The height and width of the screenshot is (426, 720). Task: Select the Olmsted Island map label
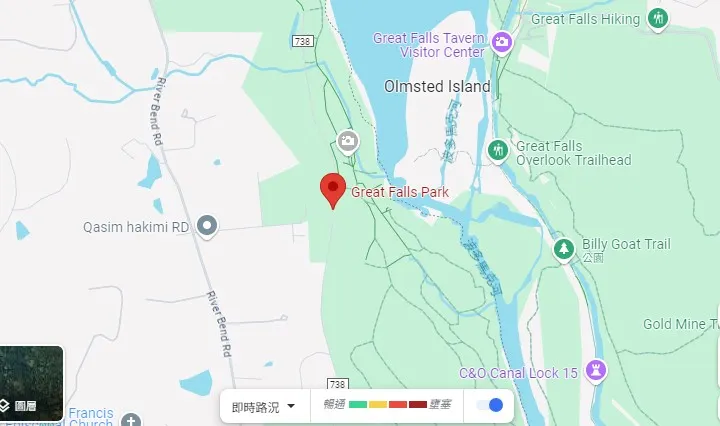437,86
